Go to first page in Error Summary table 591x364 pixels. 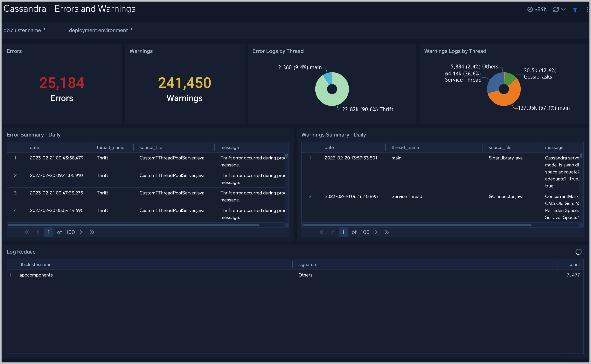pyautogui.click(x=27, y=232)
